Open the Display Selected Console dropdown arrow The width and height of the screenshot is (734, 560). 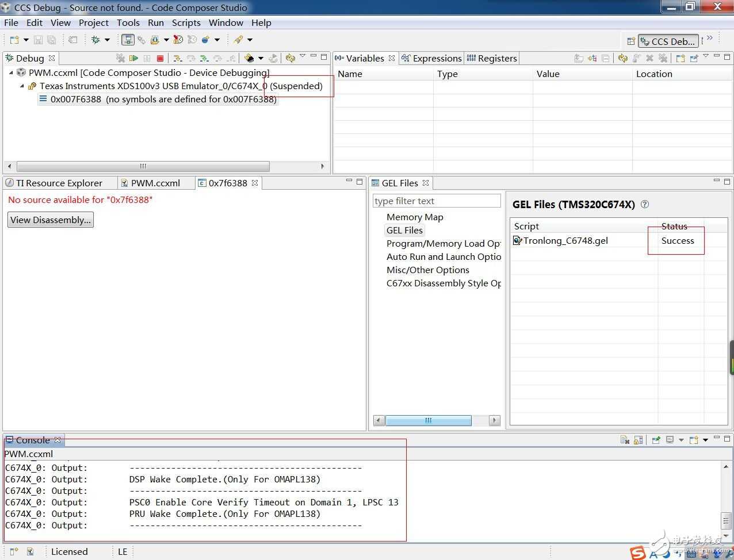(681, 440)
